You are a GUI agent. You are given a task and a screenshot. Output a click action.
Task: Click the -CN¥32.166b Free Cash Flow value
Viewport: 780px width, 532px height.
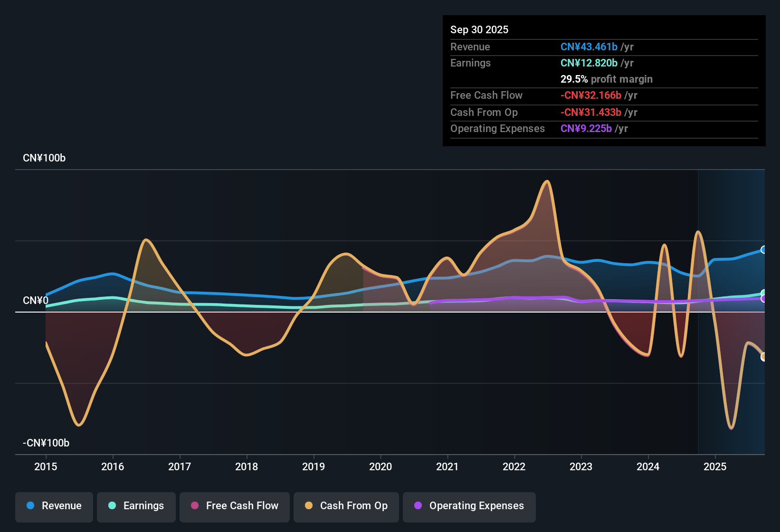coord(591,95)
